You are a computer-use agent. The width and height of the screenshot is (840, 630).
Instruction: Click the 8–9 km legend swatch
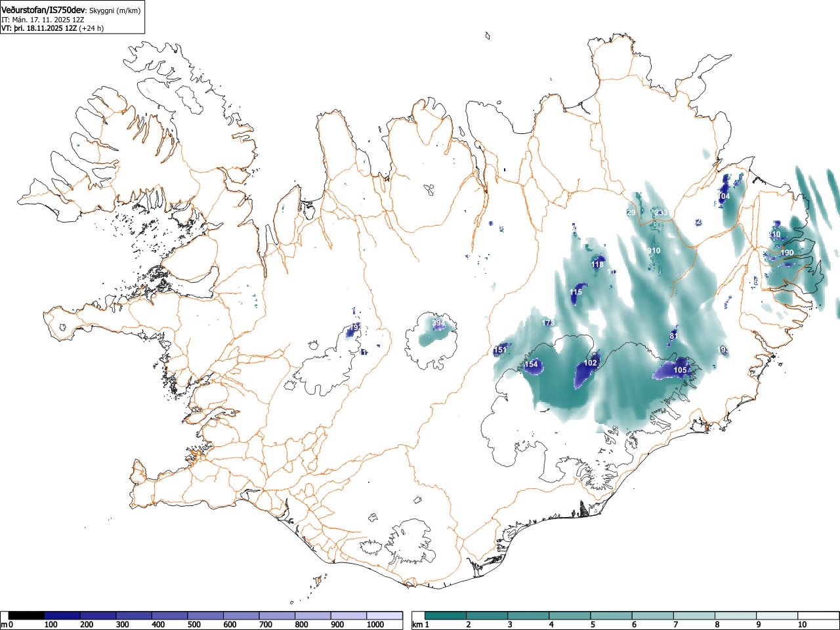point(736,616)
